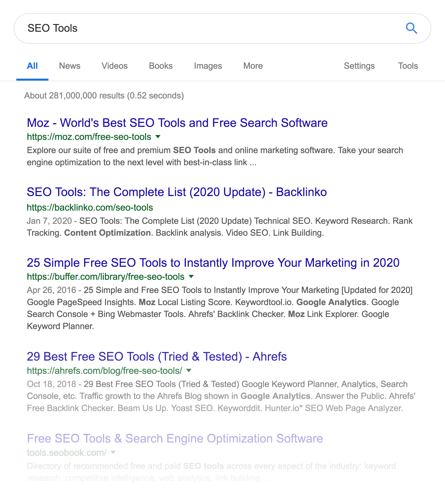Open the 25 Simple Free SEO Tools result
This screenshot has height=504, width=445.
213,263
